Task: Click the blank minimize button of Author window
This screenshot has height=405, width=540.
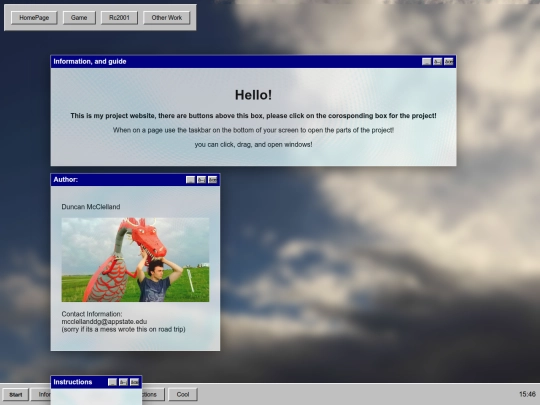Action: coord(190,180)
